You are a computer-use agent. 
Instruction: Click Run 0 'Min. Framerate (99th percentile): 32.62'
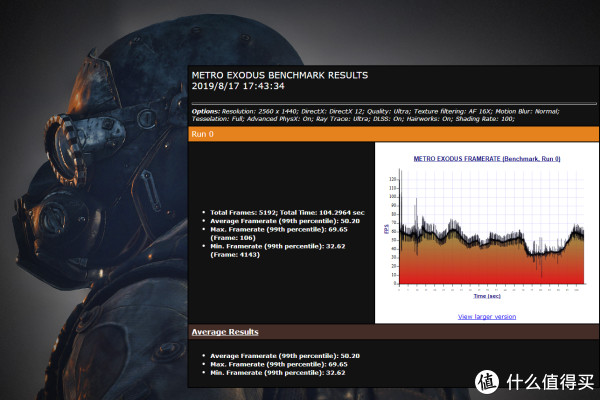pyautogui.click(x=278, y=246)
